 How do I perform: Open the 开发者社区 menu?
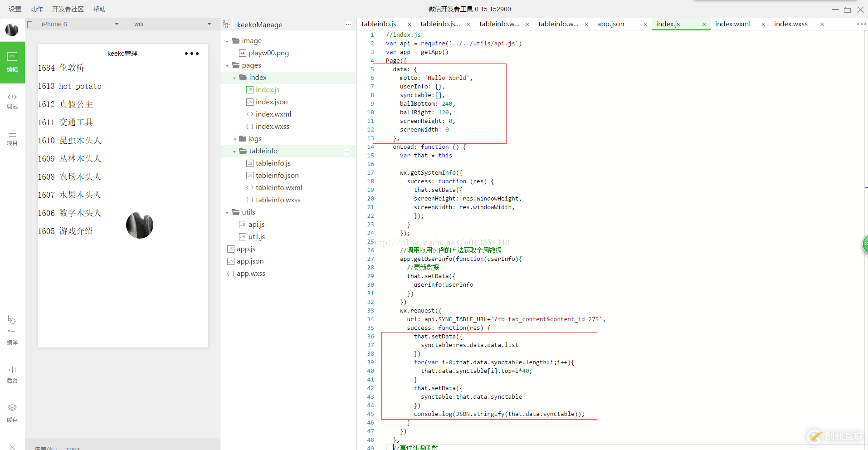pyautogui.click(x=68, y=9)
